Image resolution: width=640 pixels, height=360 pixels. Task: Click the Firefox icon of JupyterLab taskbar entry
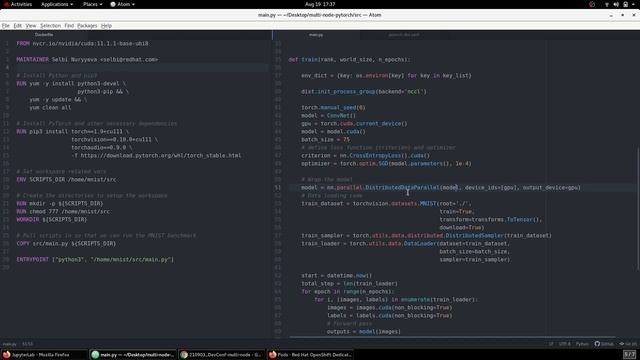pos(7,355)
